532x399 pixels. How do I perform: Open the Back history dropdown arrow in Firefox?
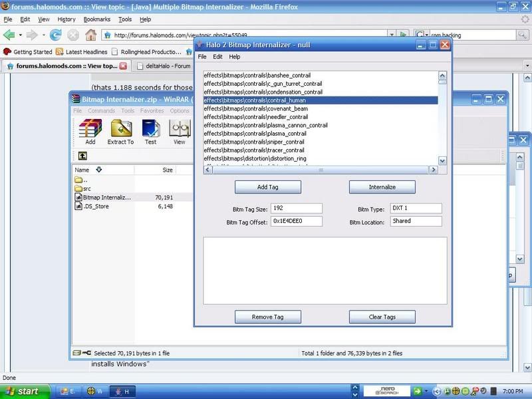(x=21, y=35)
